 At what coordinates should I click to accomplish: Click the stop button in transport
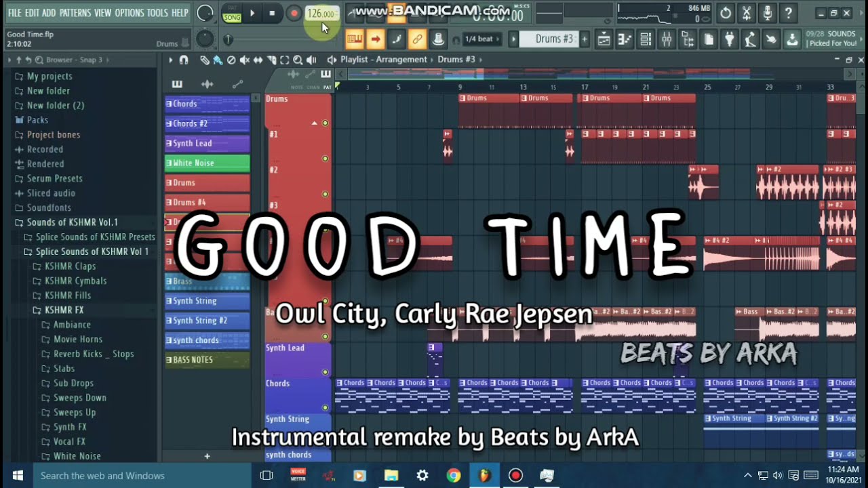coord(272,13)
